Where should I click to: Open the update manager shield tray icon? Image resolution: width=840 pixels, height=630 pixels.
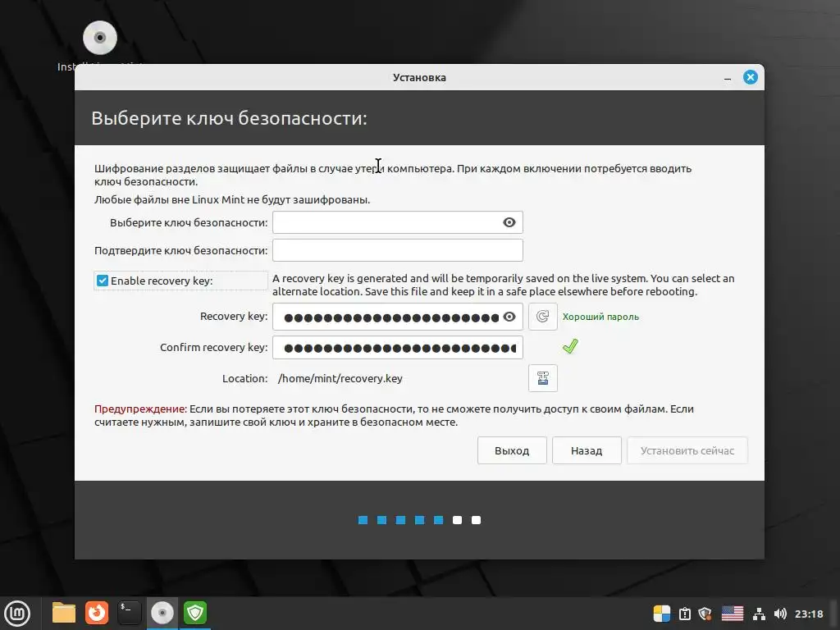click(705, 614)
